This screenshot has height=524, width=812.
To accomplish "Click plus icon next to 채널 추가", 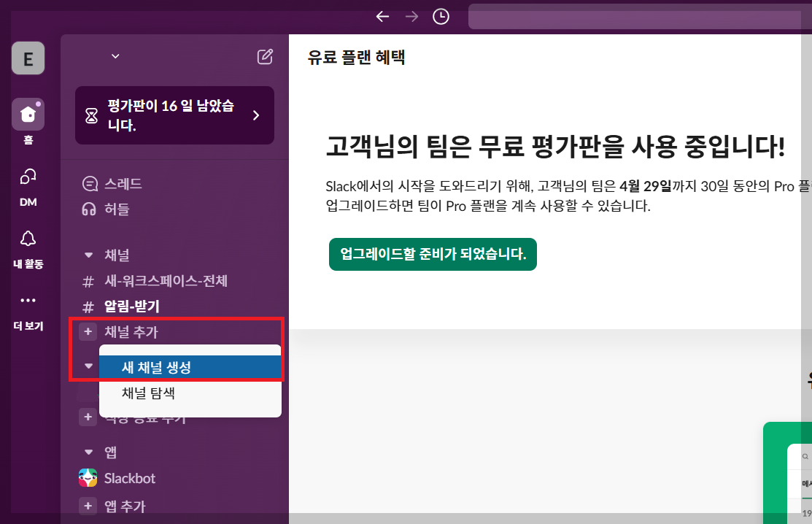I will click(88, 332).
